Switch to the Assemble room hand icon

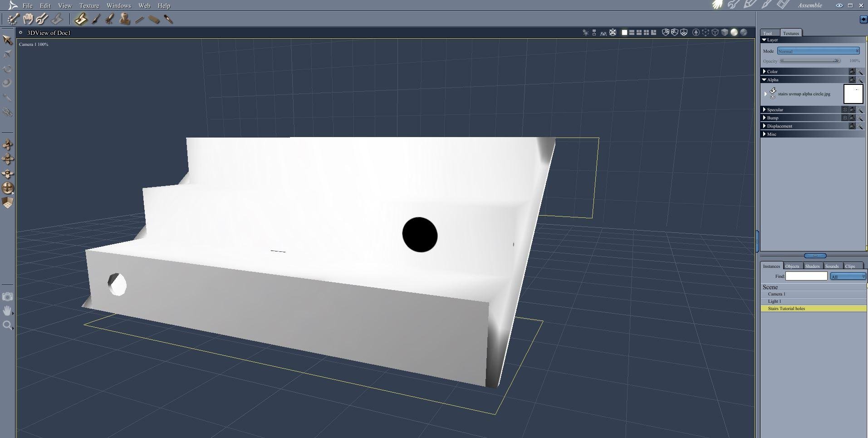(717, 5)
